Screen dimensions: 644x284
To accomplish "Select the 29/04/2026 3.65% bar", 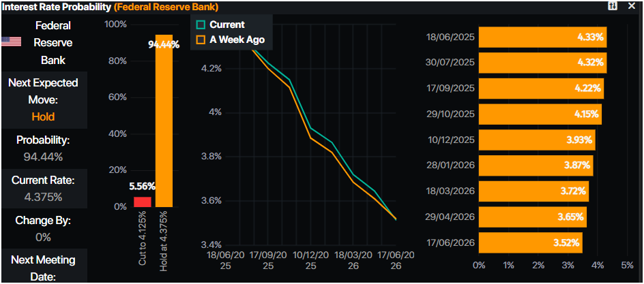I will click(532, 217).
